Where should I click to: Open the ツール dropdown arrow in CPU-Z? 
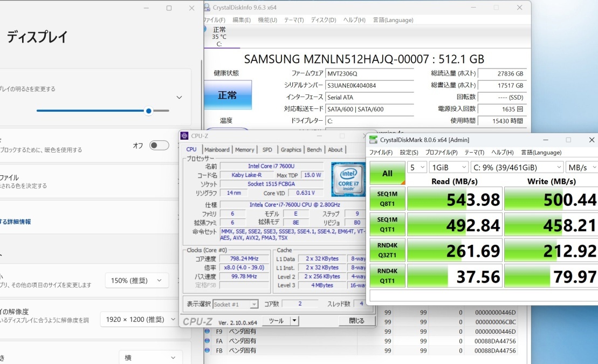tap(294, 321)
